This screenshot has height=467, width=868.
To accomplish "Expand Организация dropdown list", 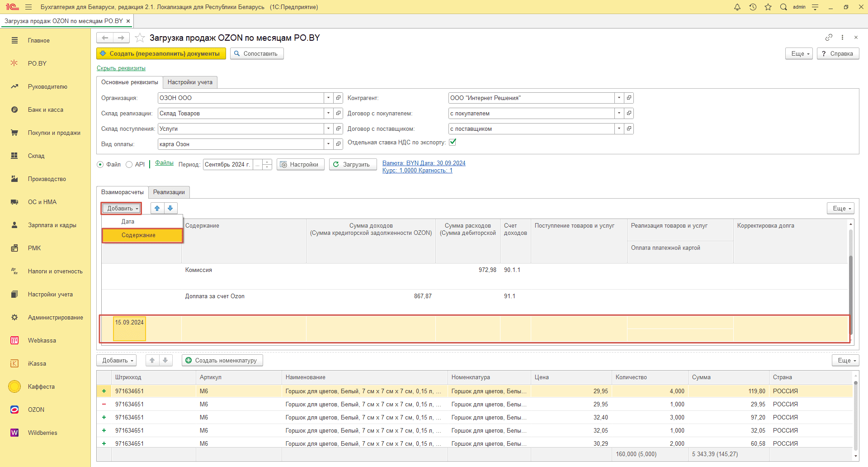I will (329, 98).
